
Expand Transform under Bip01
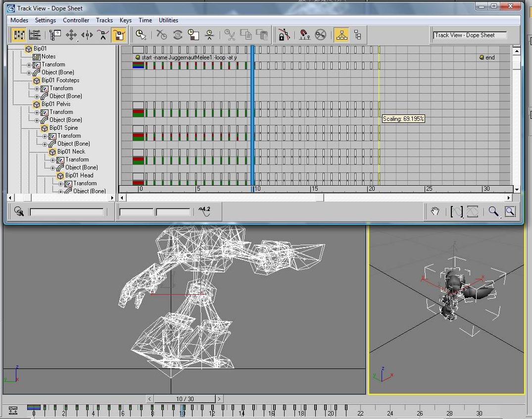[29, 65]
